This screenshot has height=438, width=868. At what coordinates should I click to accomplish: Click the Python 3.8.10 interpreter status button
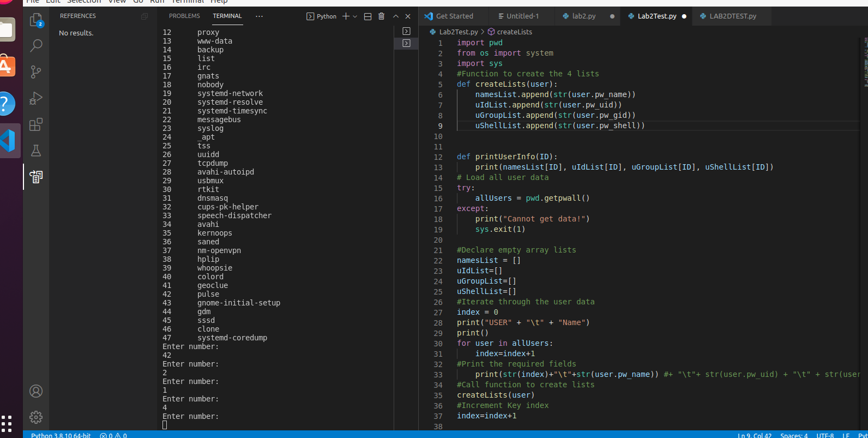click(x=61, y=435)
